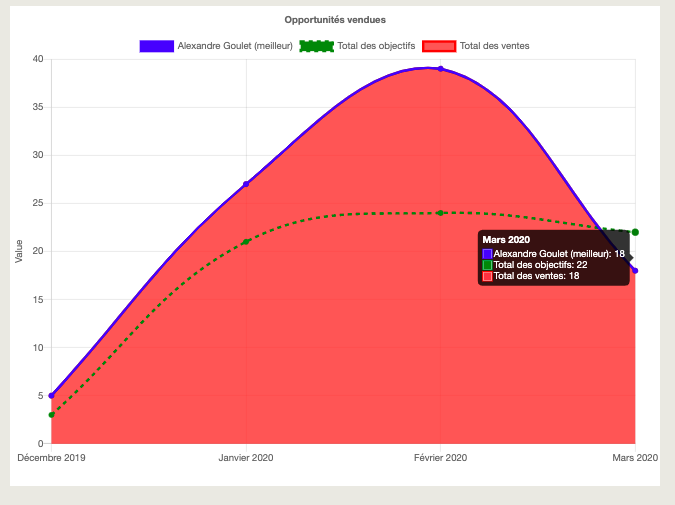
Task: Click the chart title 'Opportunités vendues'
Action: pos(335,20)
